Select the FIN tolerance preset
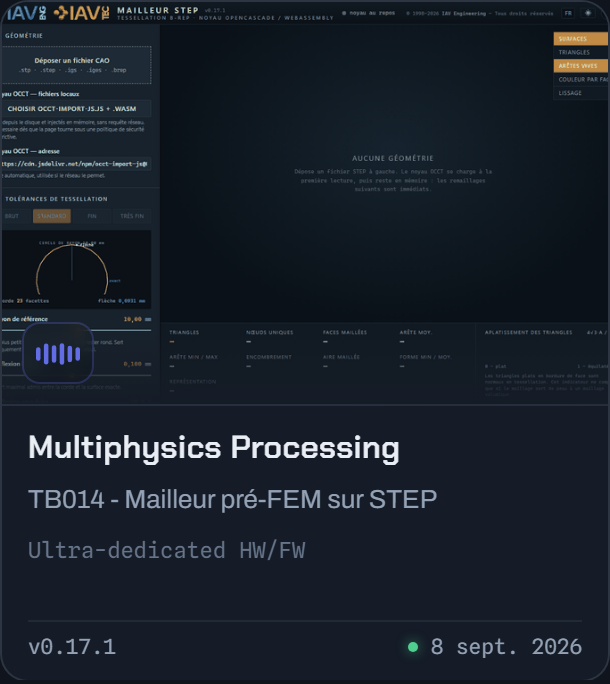 click(x=92, y=216)
